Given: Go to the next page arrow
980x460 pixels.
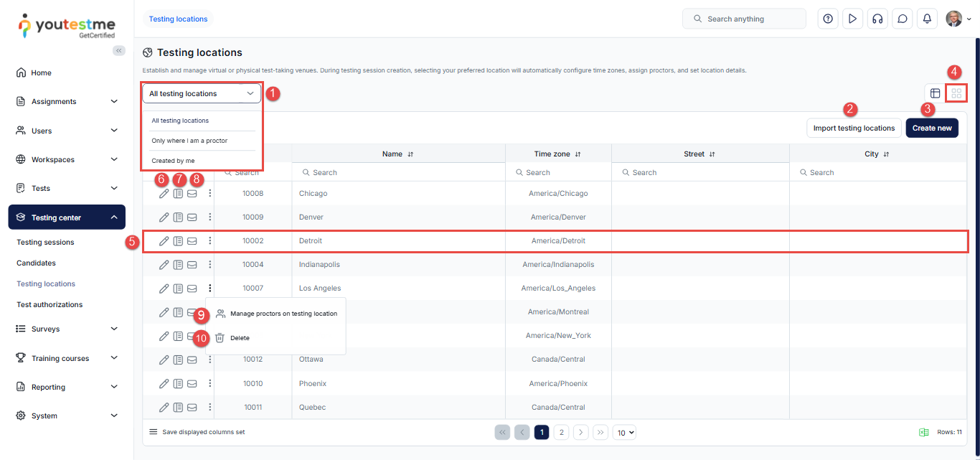Looking at the screenshot, I should 581,432.
